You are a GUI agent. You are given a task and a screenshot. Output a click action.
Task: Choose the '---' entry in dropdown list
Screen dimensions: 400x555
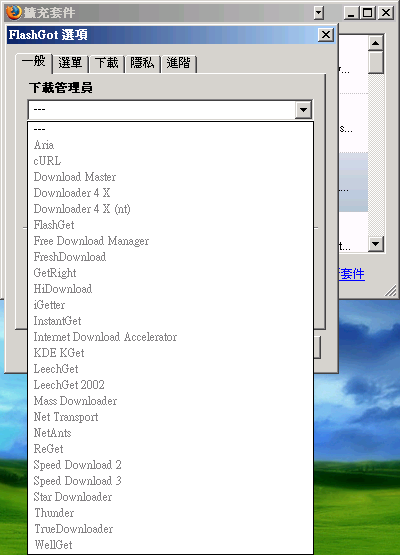pyautogui.click(x=170, y=129)
